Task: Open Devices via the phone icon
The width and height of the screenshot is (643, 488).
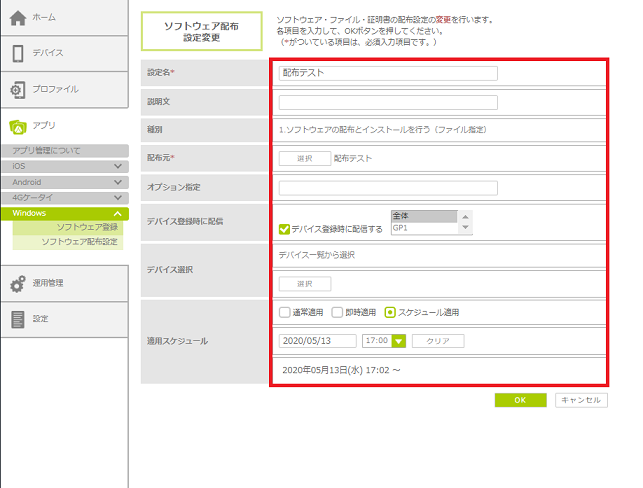Action: point(18,53)
